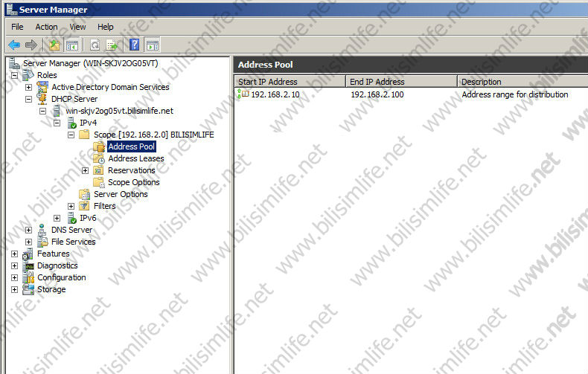Select Address Leases label in the tree

[x=136, y=158]
